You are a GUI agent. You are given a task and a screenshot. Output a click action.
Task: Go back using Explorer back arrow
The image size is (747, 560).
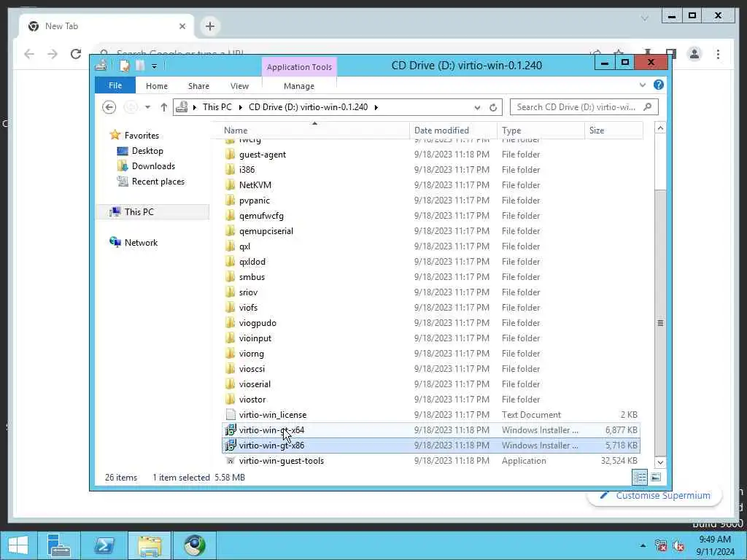(x=109, y=107)
